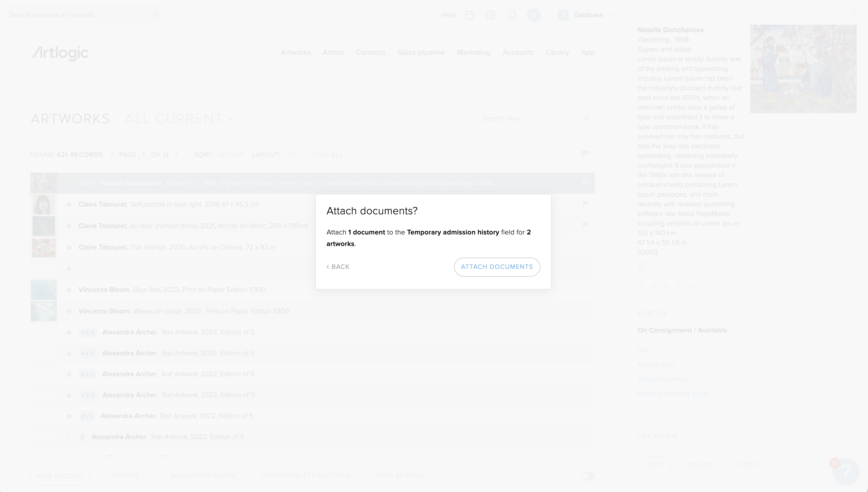Image resolution: width=868 pixels, height=492 pixels.
Task: Expand the All Current view dropdown
Action: 230,119
